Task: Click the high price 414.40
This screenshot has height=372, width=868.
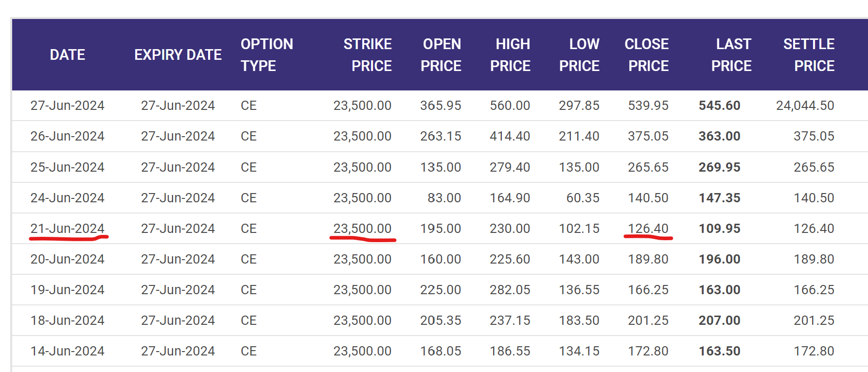Action: (x=510, y=136)
